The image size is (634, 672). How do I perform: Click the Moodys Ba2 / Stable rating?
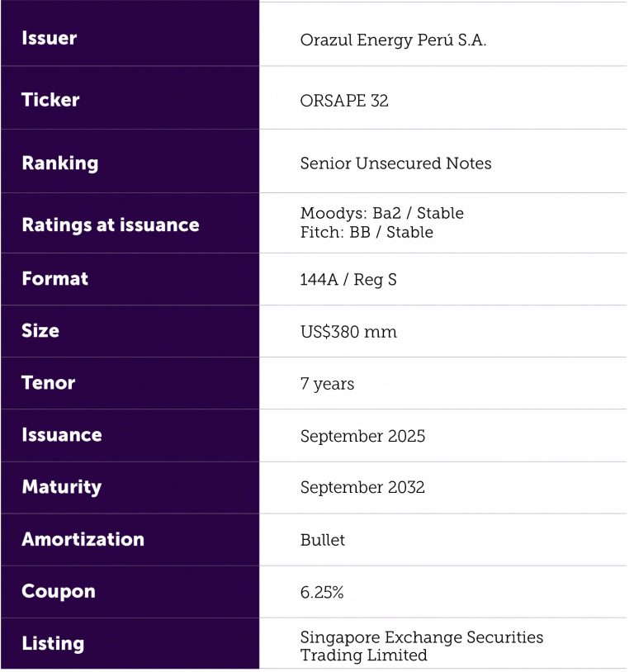(381, 213)
